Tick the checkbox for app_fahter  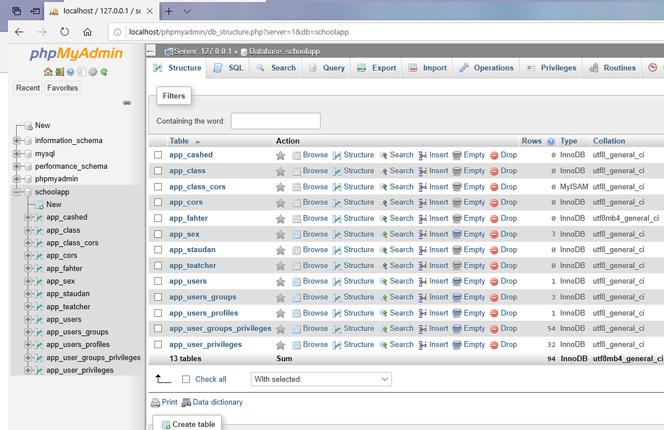[x=158, y=218]
